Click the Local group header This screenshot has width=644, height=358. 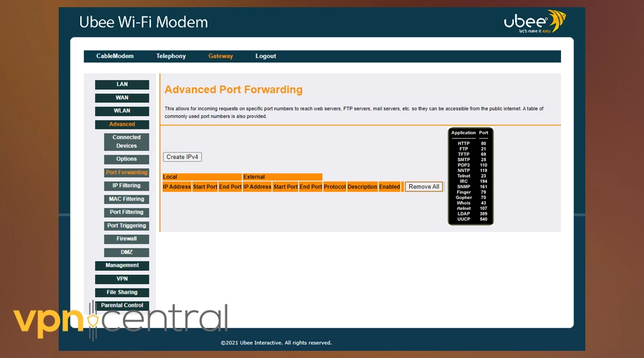pos(202,177)
